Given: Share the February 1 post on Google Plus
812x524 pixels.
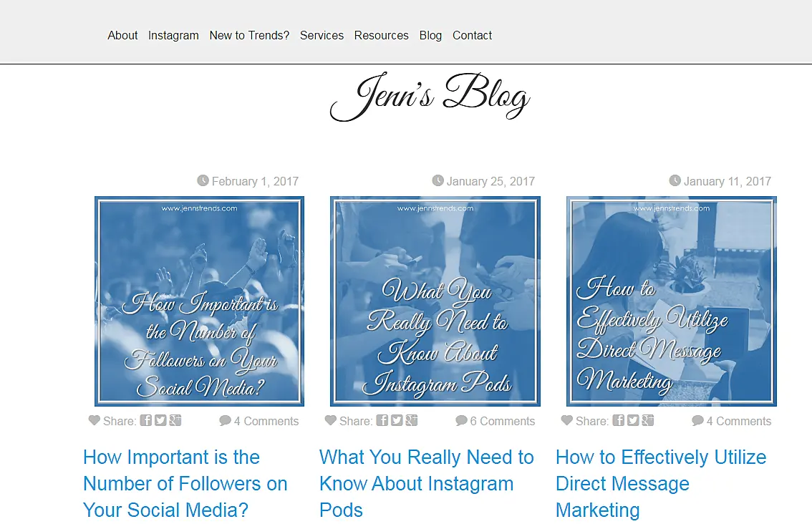Looking at the screenshot, I should (175, 420).
